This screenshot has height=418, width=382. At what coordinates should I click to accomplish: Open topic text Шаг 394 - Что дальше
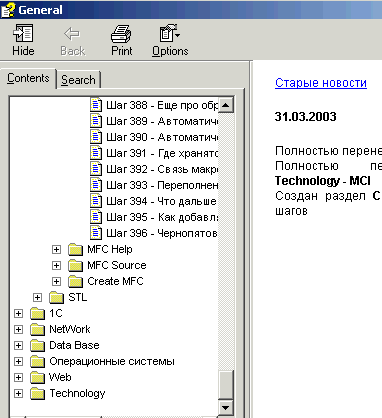click(x=161, y=201)
